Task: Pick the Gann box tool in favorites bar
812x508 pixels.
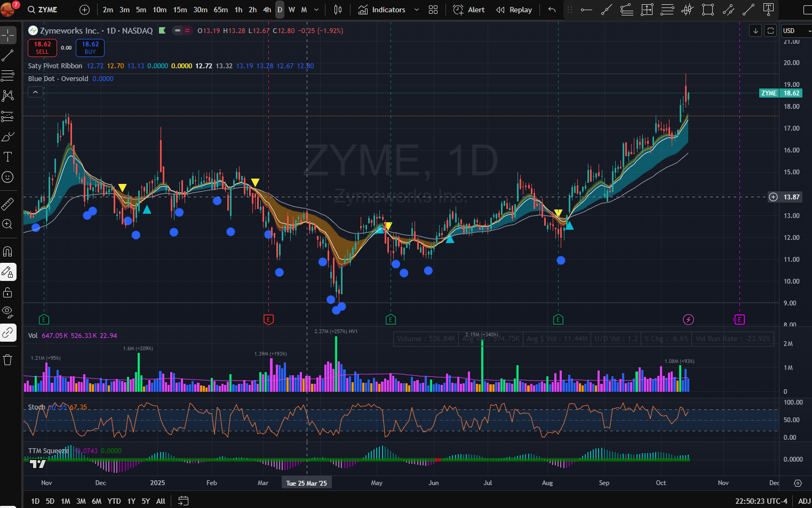Action: [x=647, y=10]
